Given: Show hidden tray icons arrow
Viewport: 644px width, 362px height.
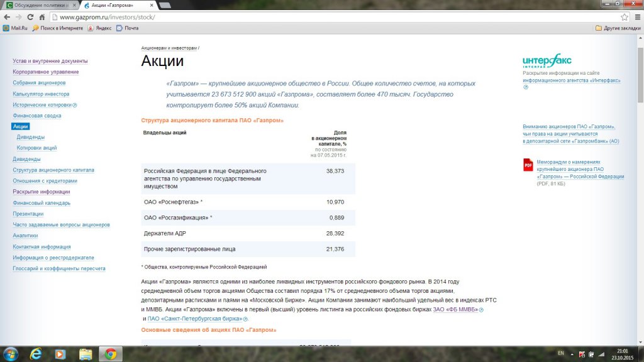Looking at the screenshot, I should tap(572, 354).
